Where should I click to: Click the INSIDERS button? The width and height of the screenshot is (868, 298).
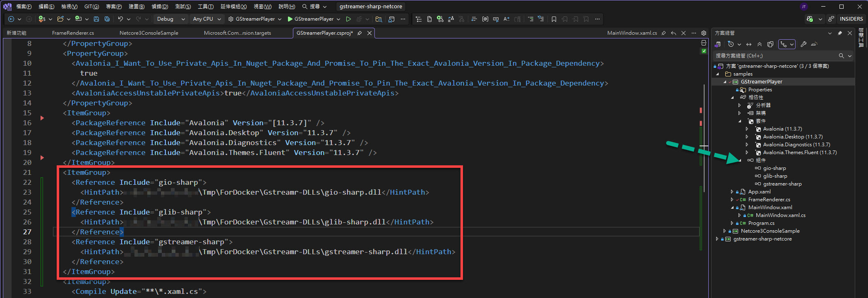pyautogui.click(x=851, y=19)
